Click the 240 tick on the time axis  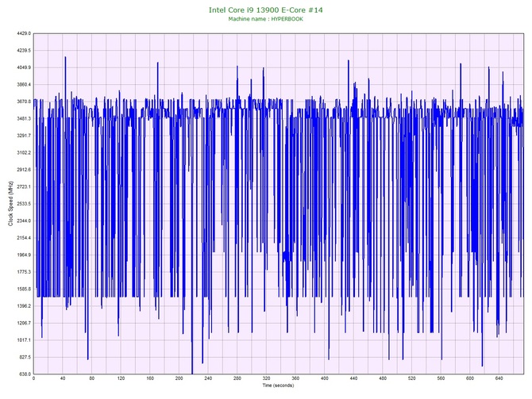pos(208,378)
